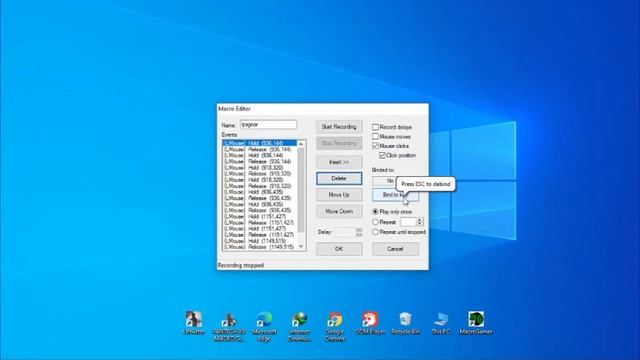Decrease the Repeat count with down arrow
Viewport: 640px width, 360px height.
pyautogui.click(x=420, y=224)
